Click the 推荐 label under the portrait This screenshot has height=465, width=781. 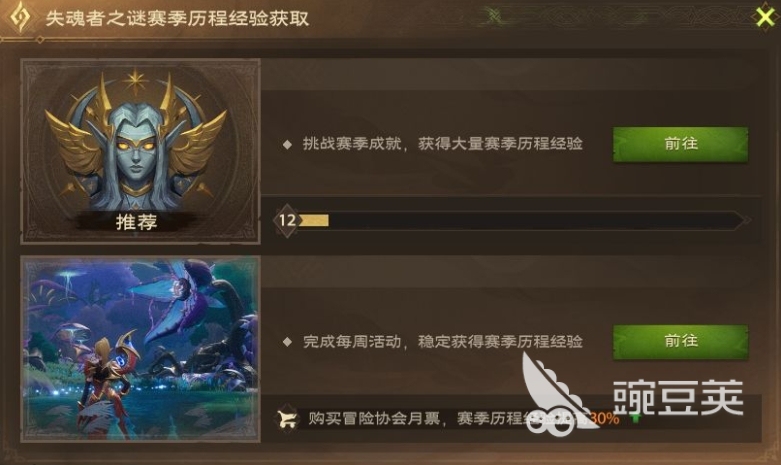(136, 222)
